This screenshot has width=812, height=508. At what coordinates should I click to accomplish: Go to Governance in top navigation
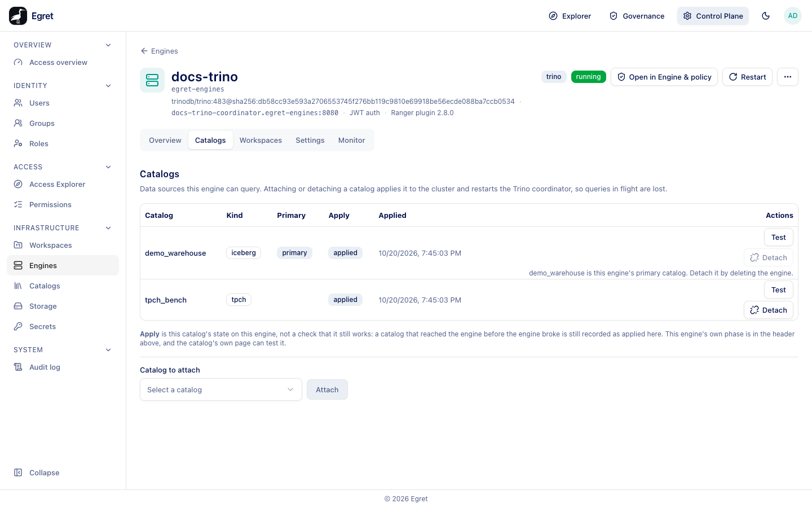(x=637, y=16)
